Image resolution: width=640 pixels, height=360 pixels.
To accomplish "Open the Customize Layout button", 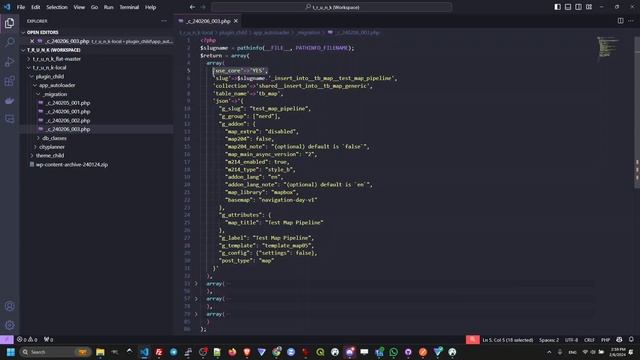I will tap(589, 7).
